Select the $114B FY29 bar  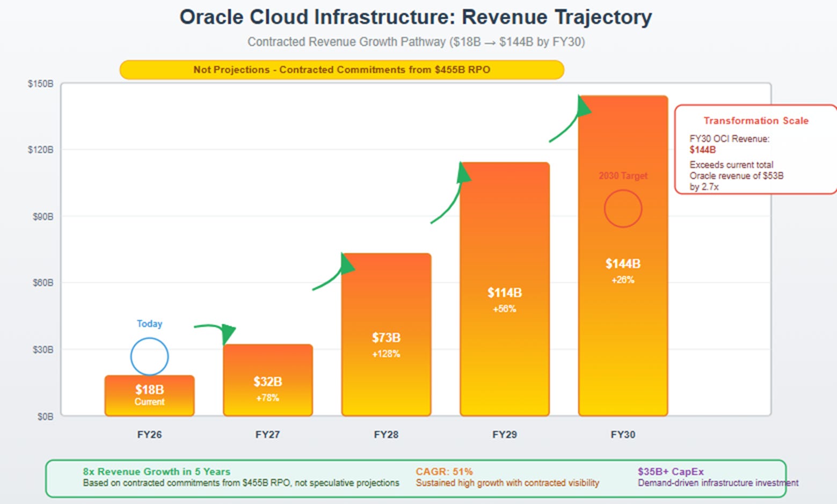pyautogui.click(x=505, y=289)
